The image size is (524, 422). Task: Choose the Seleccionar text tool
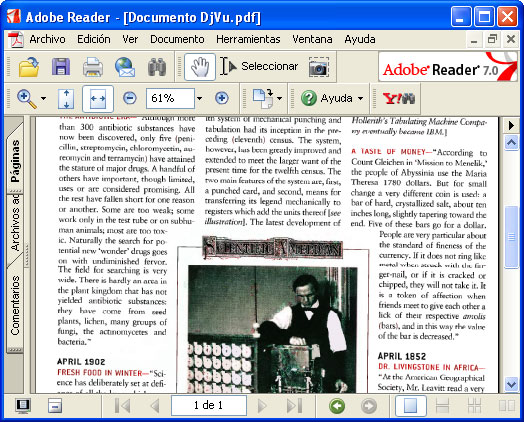coord(259,66)
